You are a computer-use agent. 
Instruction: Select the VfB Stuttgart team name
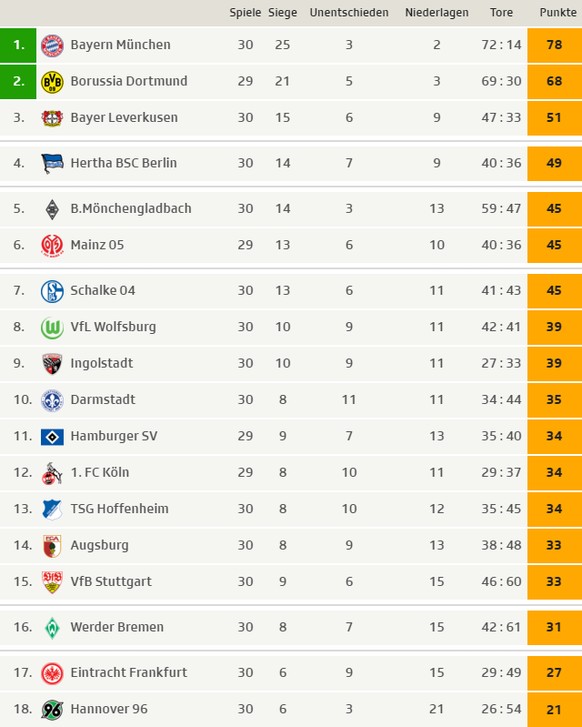tap(111, 581)
